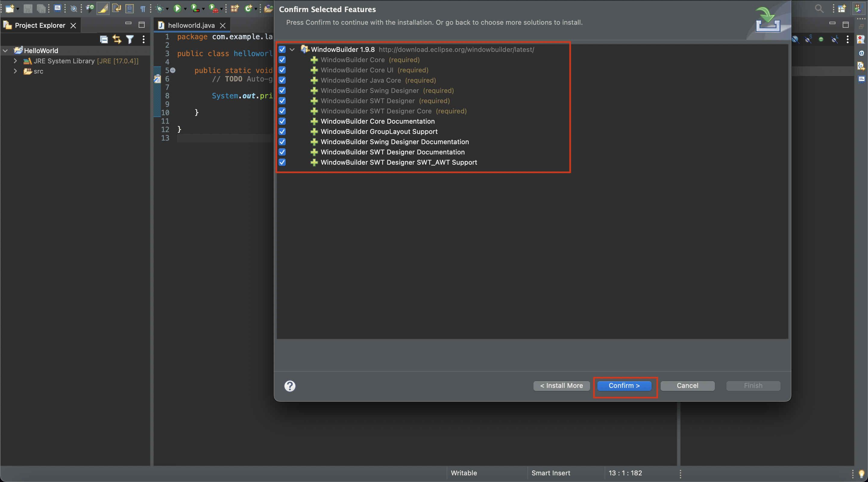Image resolution: width=868 pixels, height=482 pixels.
Task: Minimize the Project Explorer view
Action: click(128, 23)
